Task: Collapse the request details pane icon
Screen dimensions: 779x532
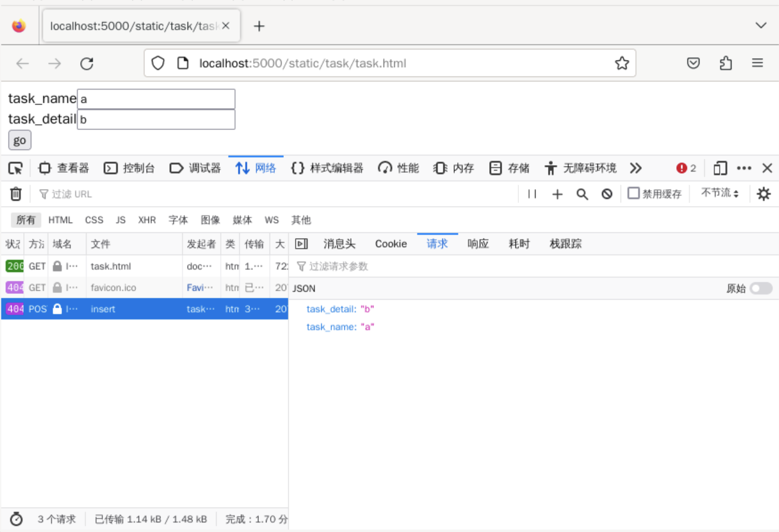Action: pyautogui.click(x=301, y=244)
